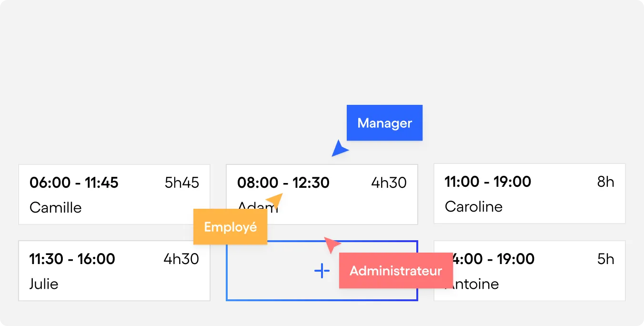Select the Employé role label
The width and height of the screenshot is (644, 326).
[x=230, y=226]
